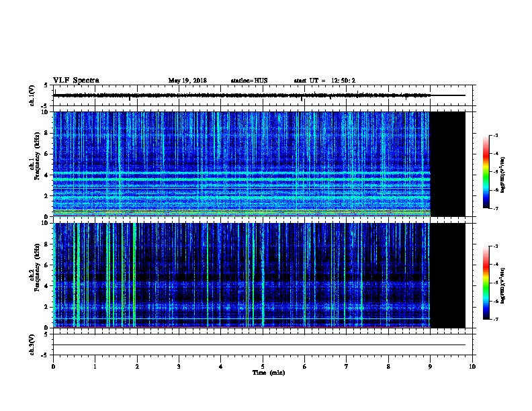Viewport: 532px width, 411px height.
Task: Click the "4" minute tick on time axis
Action: pos(221,366)
